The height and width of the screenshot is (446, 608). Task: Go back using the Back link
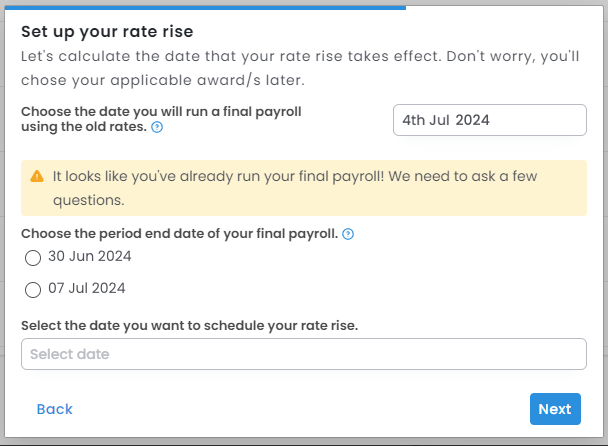(x=54, y=409)
